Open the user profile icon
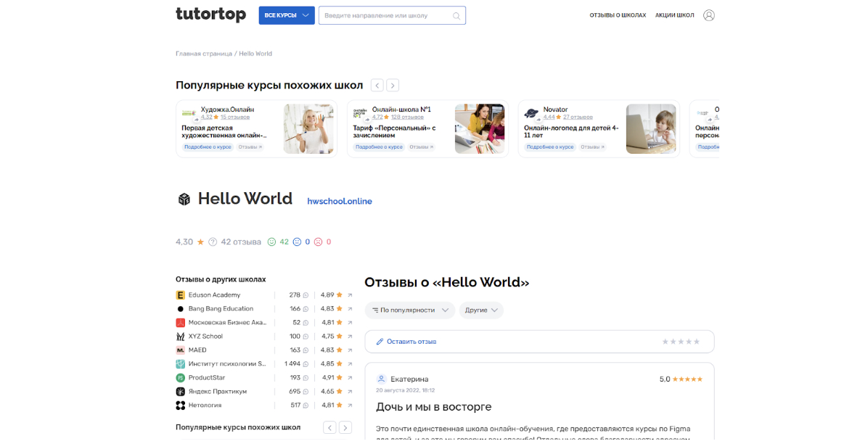Screen dimensions: 868x444 click(x=708, y=15)
